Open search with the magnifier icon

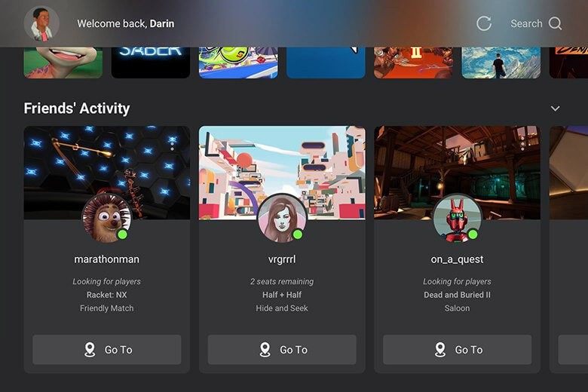pos(555,23)
